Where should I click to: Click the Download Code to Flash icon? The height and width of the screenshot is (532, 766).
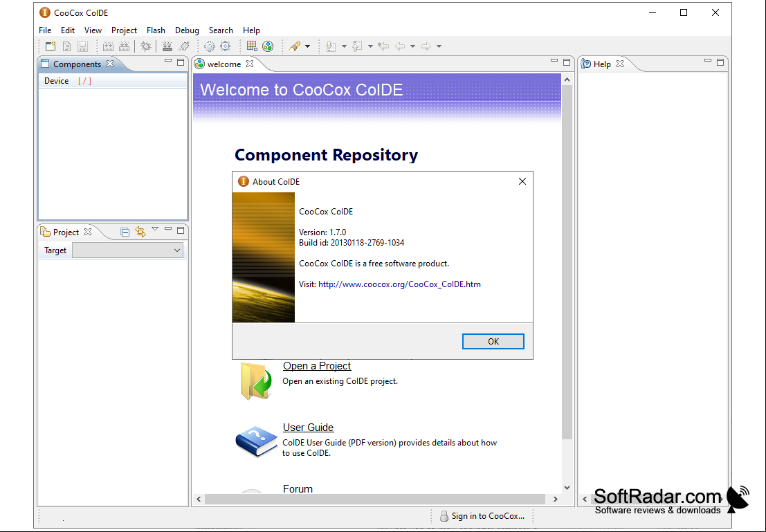point(167,46)
